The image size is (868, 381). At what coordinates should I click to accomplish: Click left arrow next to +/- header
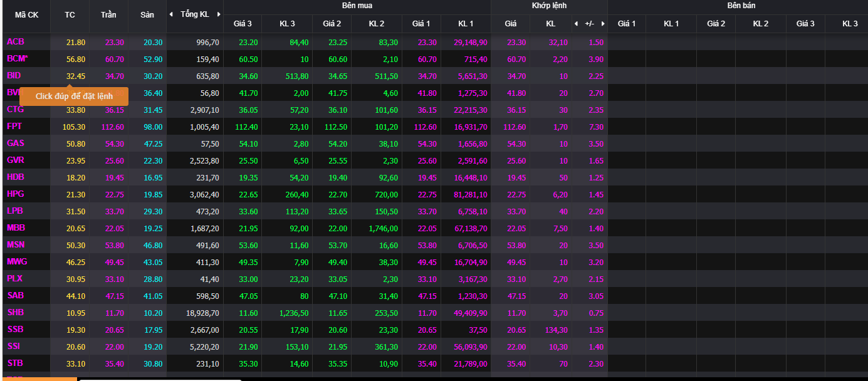577,24
